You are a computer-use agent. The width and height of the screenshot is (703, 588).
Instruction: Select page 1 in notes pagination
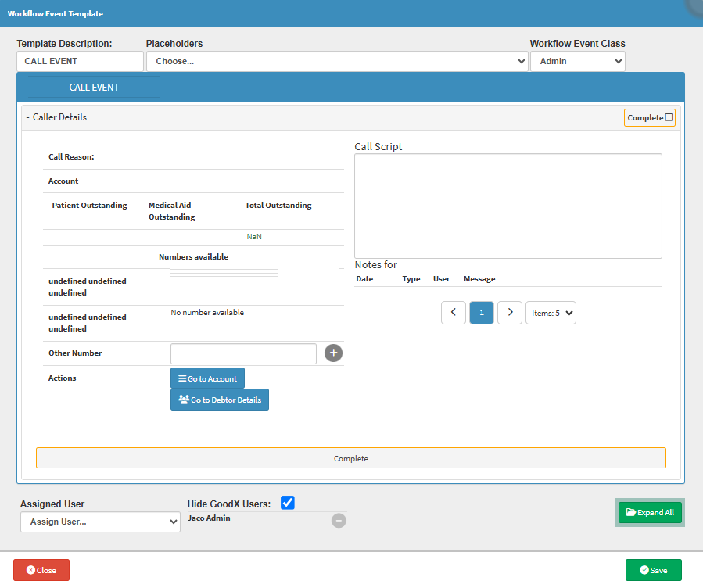pos(482,313)
